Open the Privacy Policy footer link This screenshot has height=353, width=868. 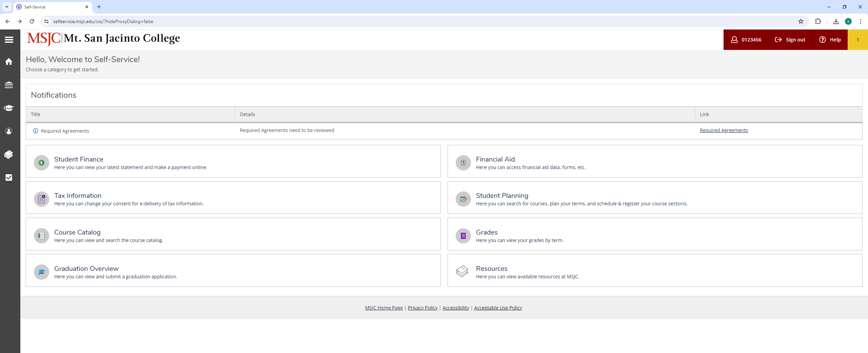click(x=422, y=308)
